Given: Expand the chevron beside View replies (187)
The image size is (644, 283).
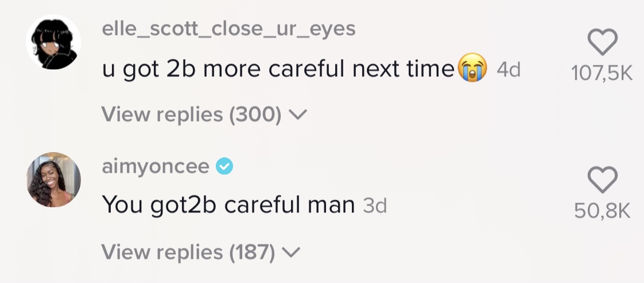Looking at the screenshot, I should pyautogui.click(x=292, y=251).
